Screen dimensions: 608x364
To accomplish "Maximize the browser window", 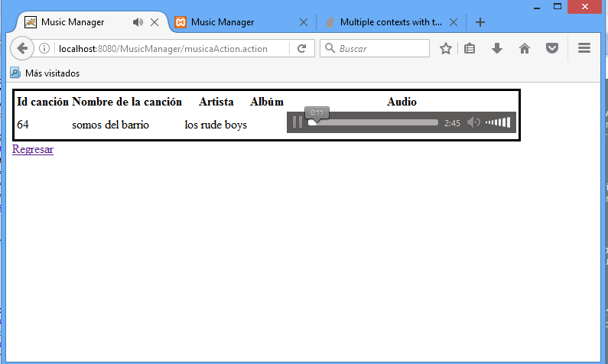I will tap(558, 7).
